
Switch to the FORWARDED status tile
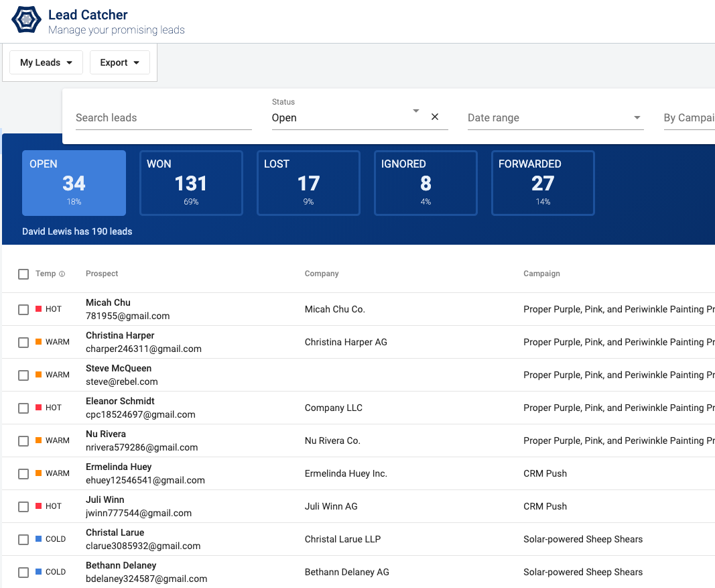pos(543,183)
